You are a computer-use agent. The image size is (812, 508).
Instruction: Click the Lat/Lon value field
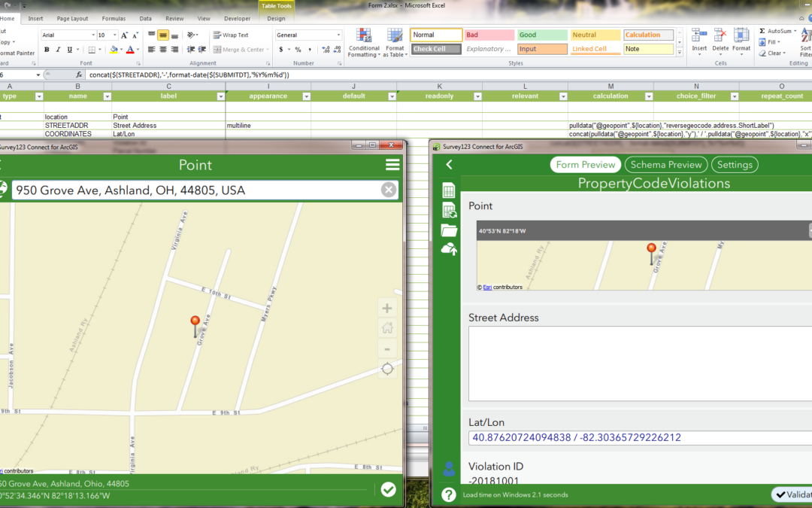tap(640, 437)
